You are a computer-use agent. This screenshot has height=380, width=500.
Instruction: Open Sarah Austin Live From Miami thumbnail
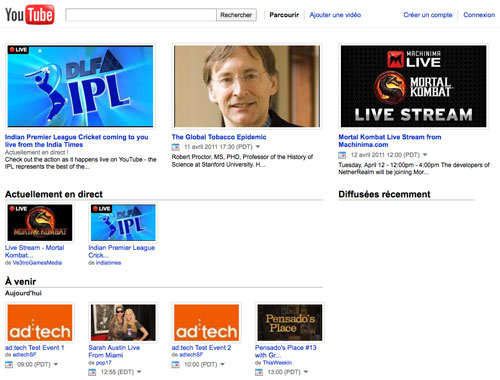(x=123, y=323)
